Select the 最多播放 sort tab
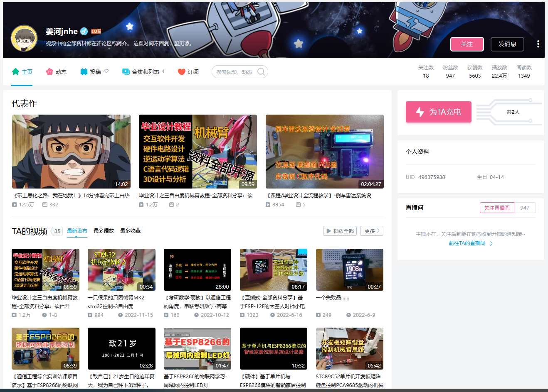This screenshot has width=548, height=392. [104, 231]
